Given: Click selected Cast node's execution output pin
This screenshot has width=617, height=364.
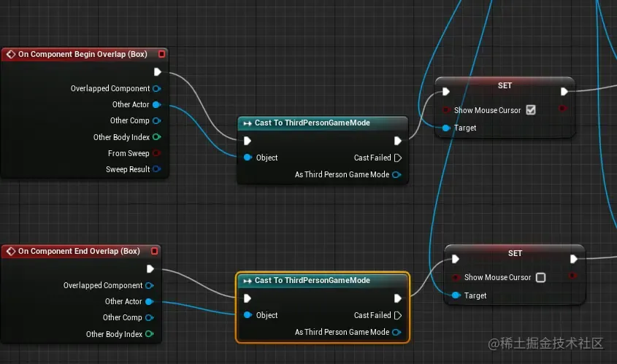Looking at the screenshot, I should pyautogui.click(x=398, y=298).
